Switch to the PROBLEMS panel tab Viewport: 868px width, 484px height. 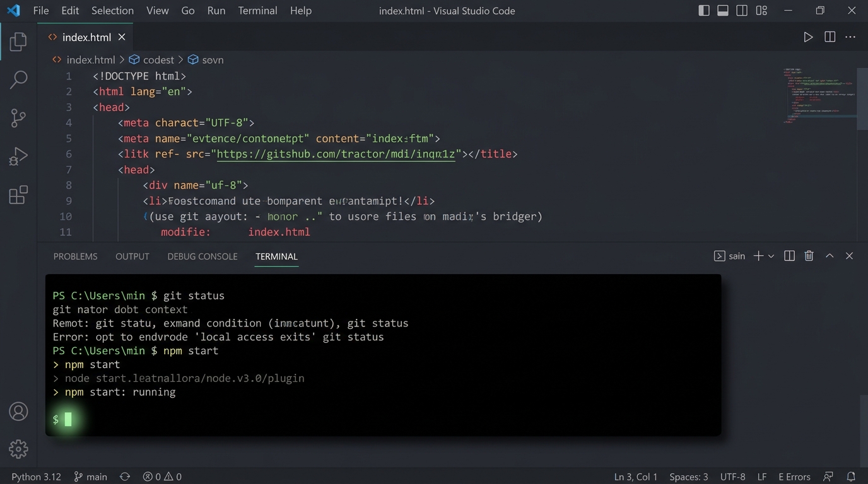point(75,256)
